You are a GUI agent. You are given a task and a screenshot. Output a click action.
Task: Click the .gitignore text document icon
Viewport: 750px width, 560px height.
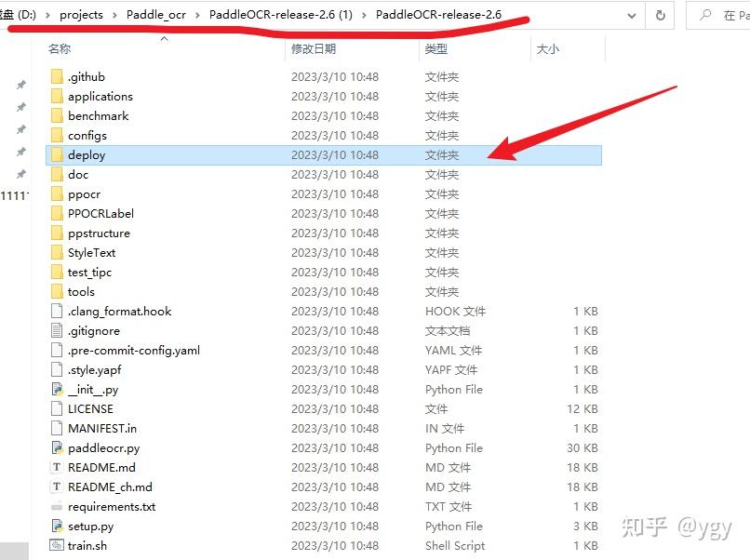point(57,330)
